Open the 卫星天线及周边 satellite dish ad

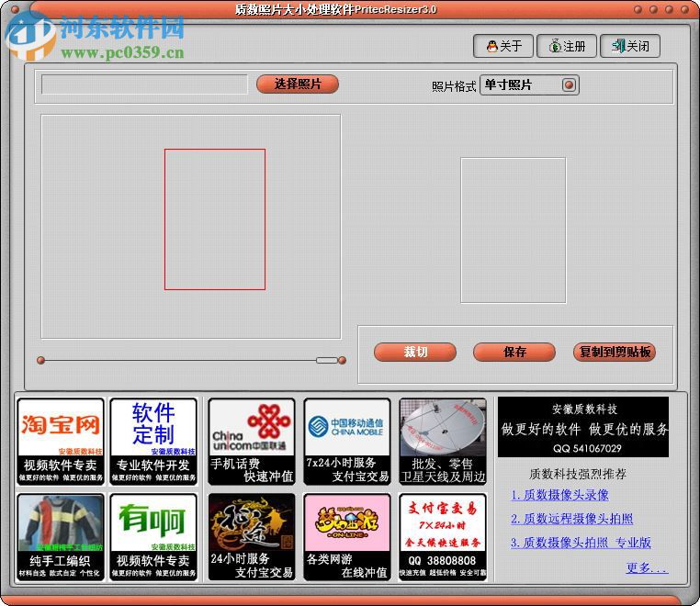(x=443, y=442)
